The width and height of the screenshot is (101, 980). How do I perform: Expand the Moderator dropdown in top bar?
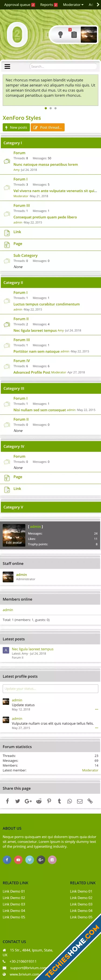(73, 5)
